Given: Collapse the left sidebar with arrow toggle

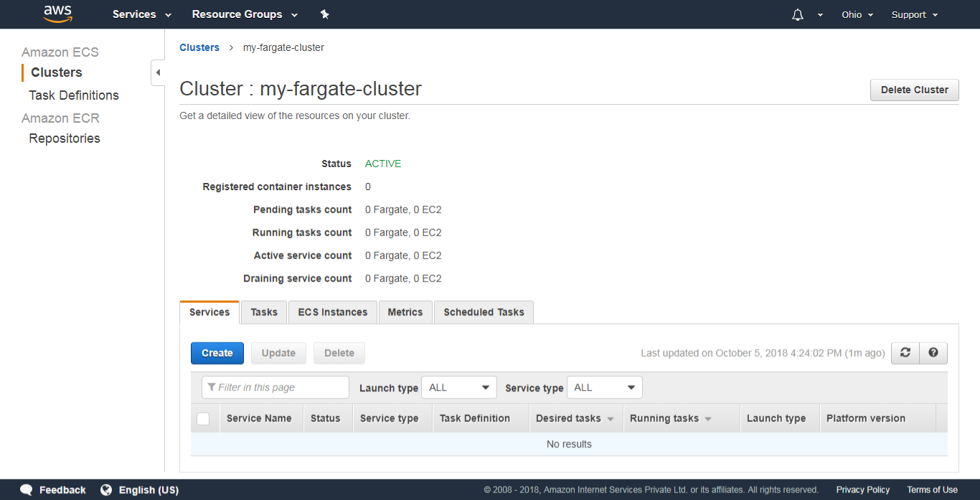Looking at the screenshot, I should tap(158, 72).
